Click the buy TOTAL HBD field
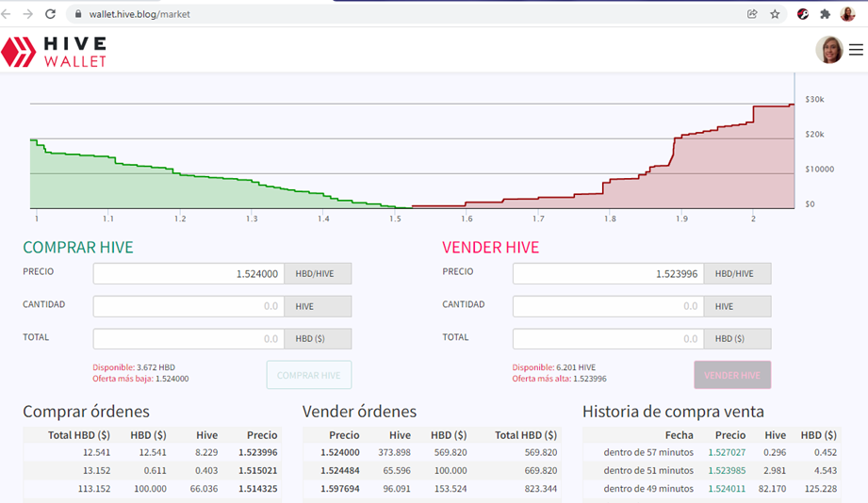Screen dimensions: 868x503 (x=188, y=339)
